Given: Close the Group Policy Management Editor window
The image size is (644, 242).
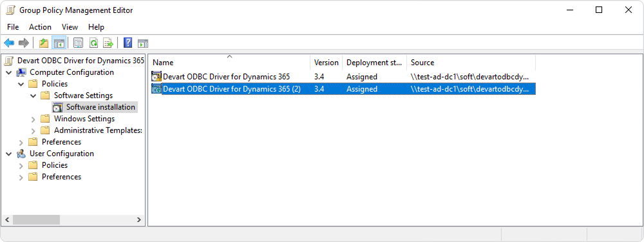Looking at the screenshot, I should (629, 10).
